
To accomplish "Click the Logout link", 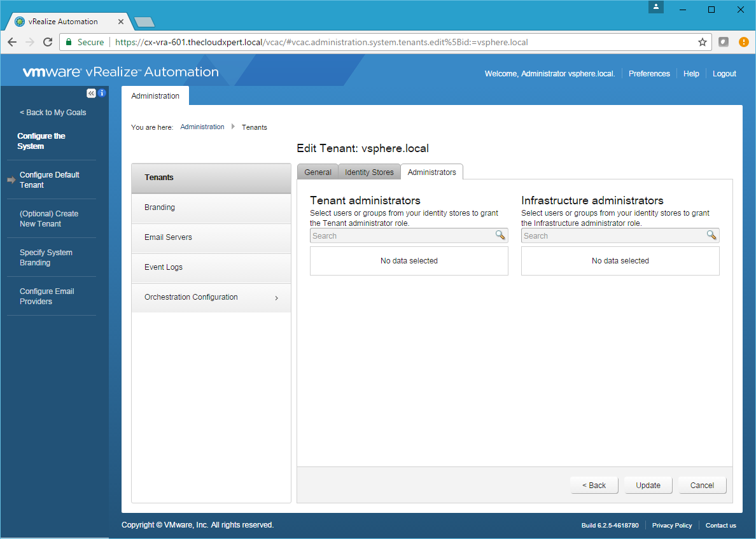I will (724, 74).
